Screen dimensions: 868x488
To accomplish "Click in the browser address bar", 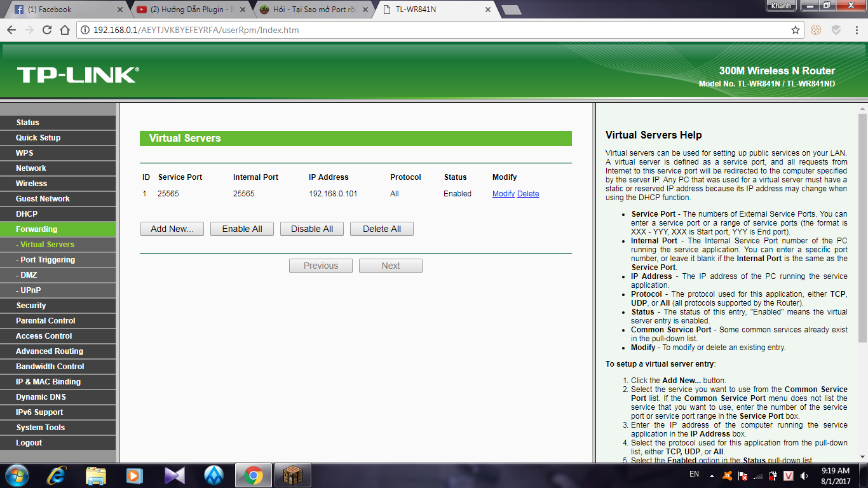I will tap(438, 30).
